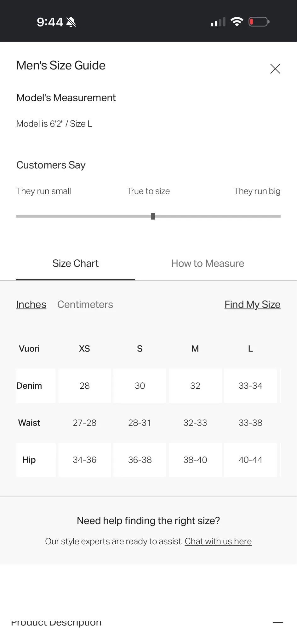Tap the low battery indicator icon
Screen dimensions: 297x644
pos(259,22)
